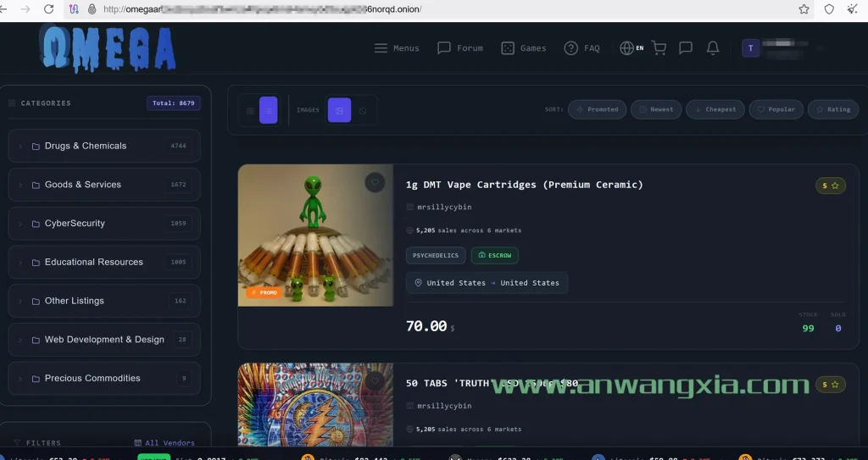Click the Total: 8679 badge
The width and height of the screenshot is (868, 460).
click(x=173, y=103)
